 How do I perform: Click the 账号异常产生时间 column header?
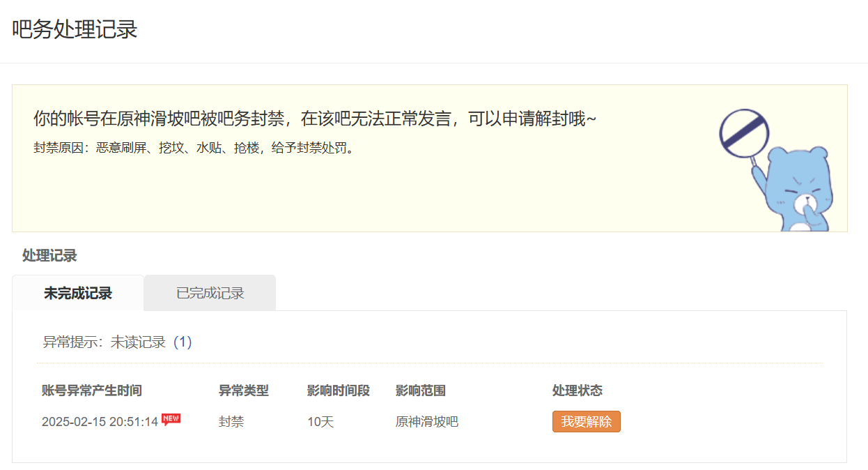pyautogui.click(x=92, y=391)
